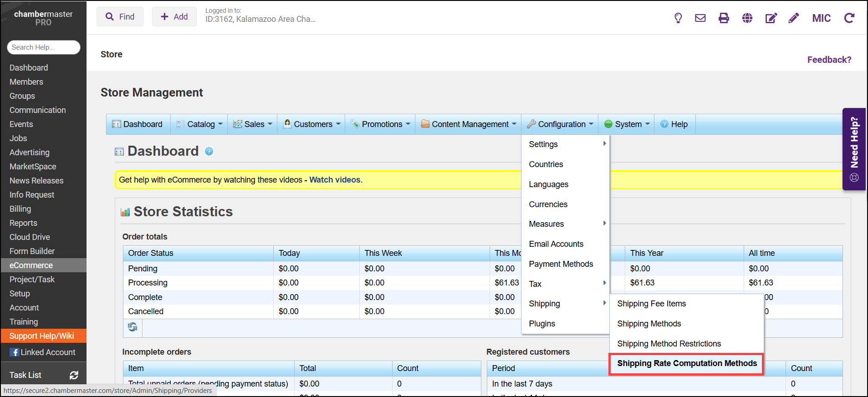Click the globe icon in the header

click(x=747, y=18)
